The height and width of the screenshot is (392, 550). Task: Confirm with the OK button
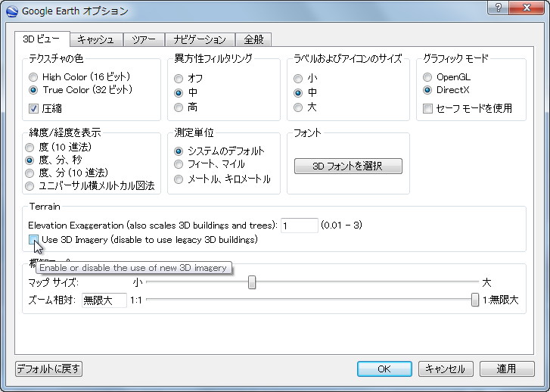pyautogui.click(x=384, y=369)
